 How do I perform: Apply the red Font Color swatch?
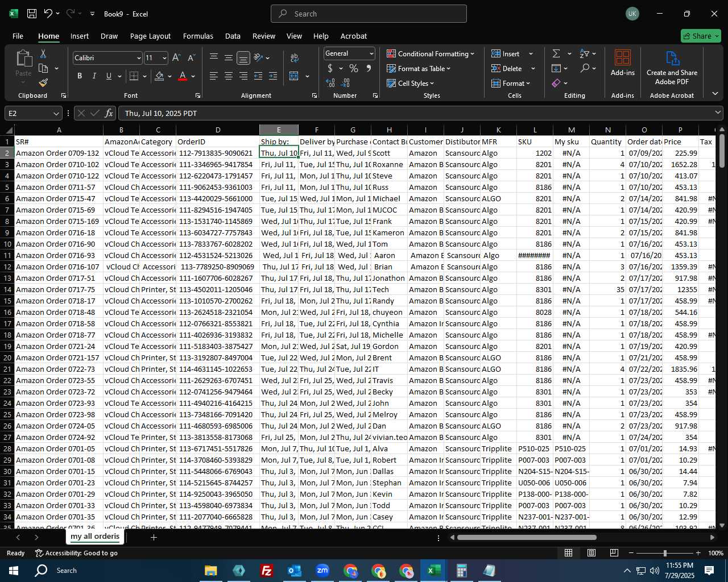tap(183, 76)
